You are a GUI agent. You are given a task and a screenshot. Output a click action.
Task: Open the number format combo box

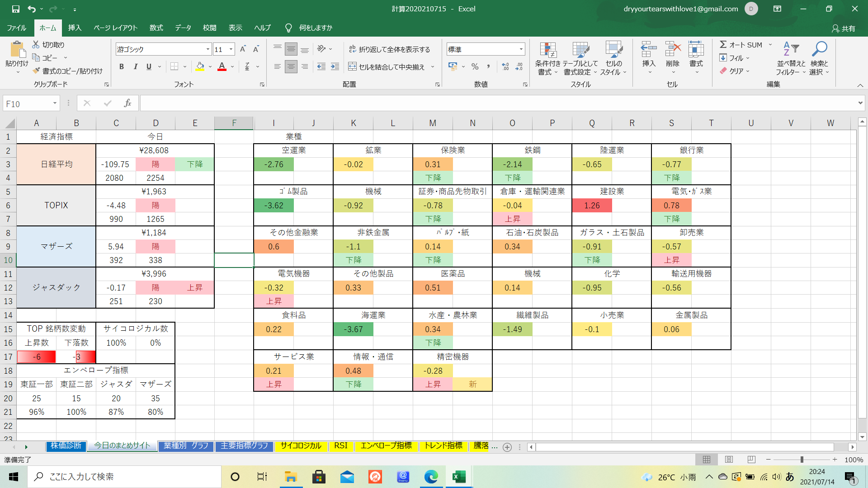coord(485,49)
